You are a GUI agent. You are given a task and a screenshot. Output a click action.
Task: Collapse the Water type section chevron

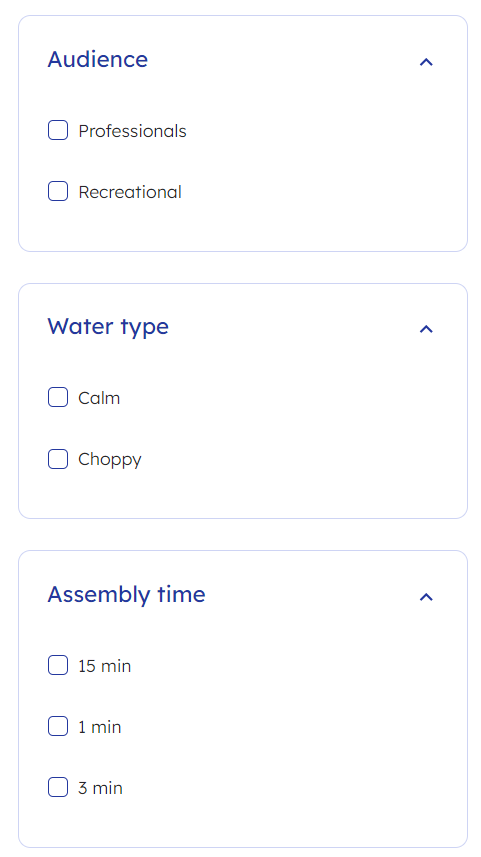[426, 328]
